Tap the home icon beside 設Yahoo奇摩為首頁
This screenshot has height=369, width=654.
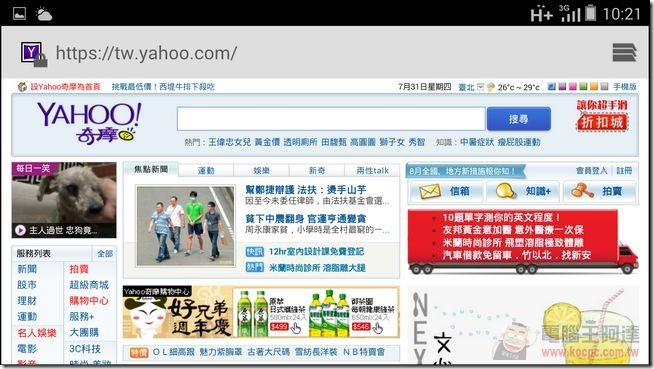coord(22,87)
